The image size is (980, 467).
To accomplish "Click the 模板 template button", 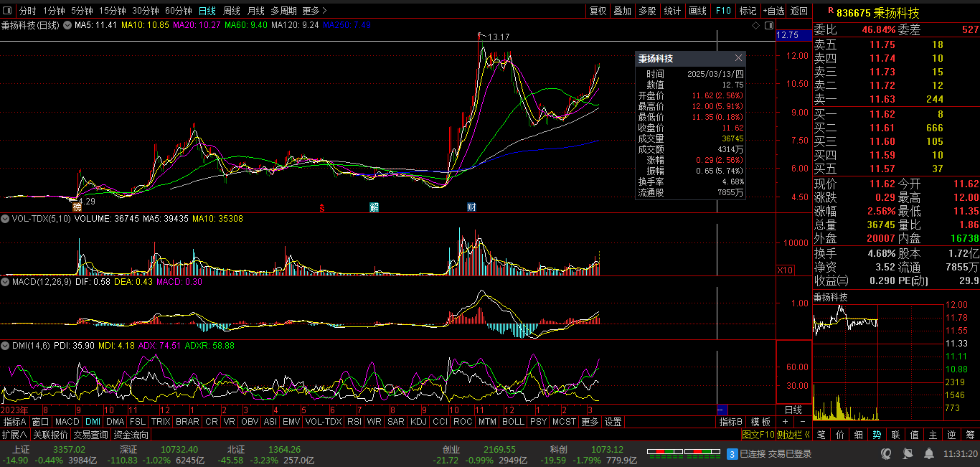I will (x=760, y=422).
